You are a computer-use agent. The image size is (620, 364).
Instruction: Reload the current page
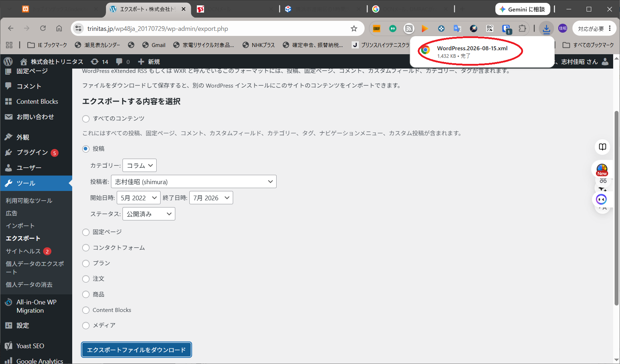[43, 28]
